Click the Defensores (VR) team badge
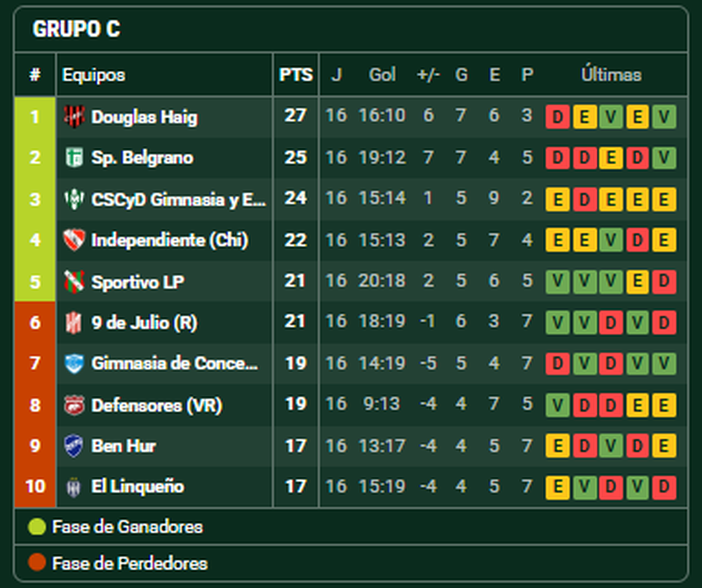Viewport: 702px width, 588px height. pyautogui.click(x=74, y=405)
